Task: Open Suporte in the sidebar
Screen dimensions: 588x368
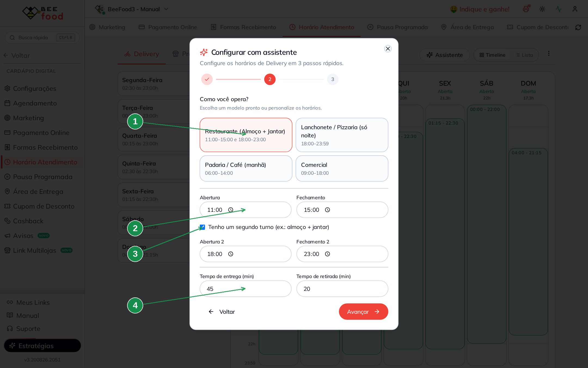Action: (24, 329)
